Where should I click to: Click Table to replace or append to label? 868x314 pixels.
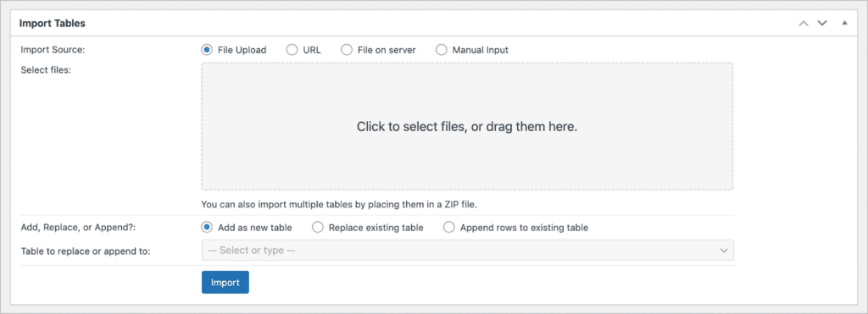pyautogui.click(x=86, y=251)
